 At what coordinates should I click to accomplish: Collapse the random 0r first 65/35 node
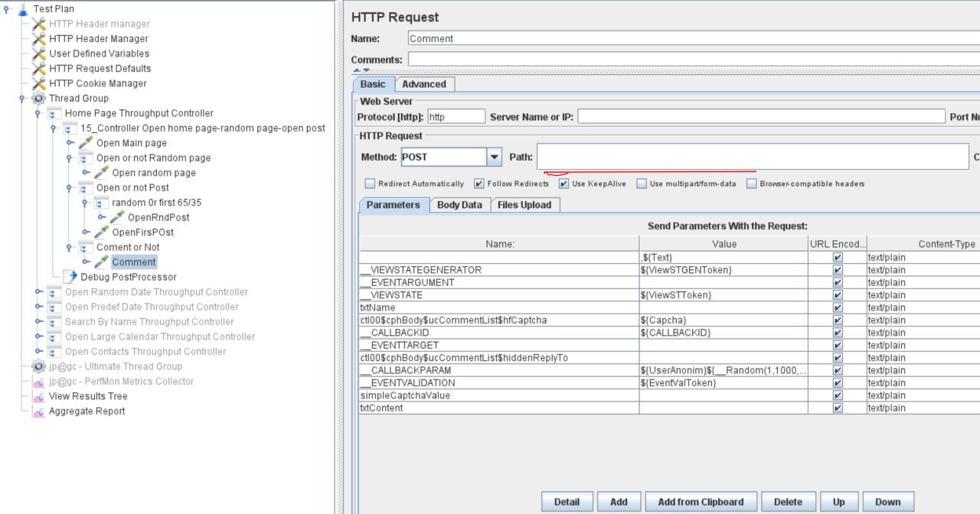click(x=86, y=203)
